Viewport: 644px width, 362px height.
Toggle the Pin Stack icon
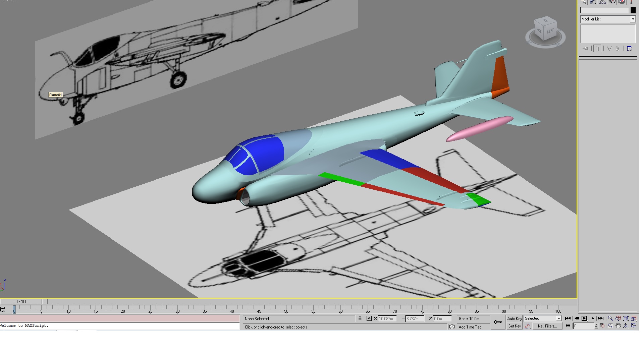585,49
